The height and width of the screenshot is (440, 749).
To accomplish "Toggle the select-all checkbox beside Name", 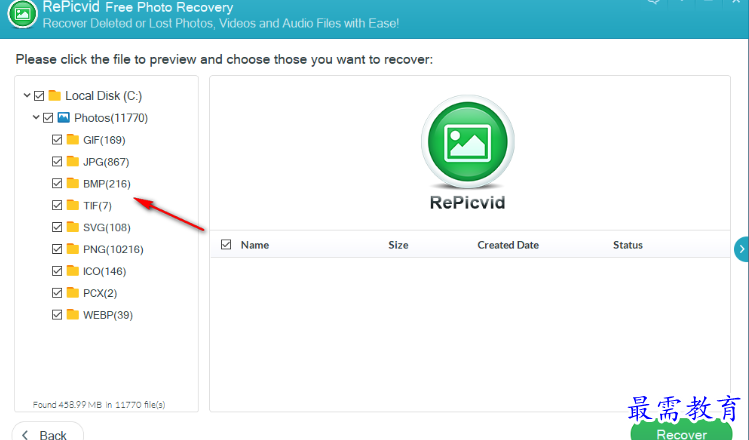I will (x=226, y=245).
